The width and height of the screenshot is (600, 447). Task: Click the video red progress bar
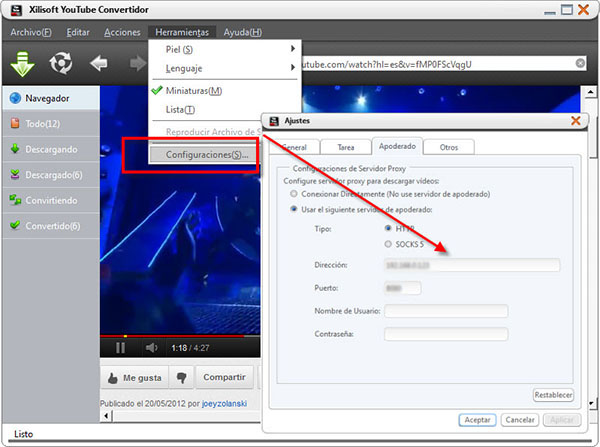[180, 336]
